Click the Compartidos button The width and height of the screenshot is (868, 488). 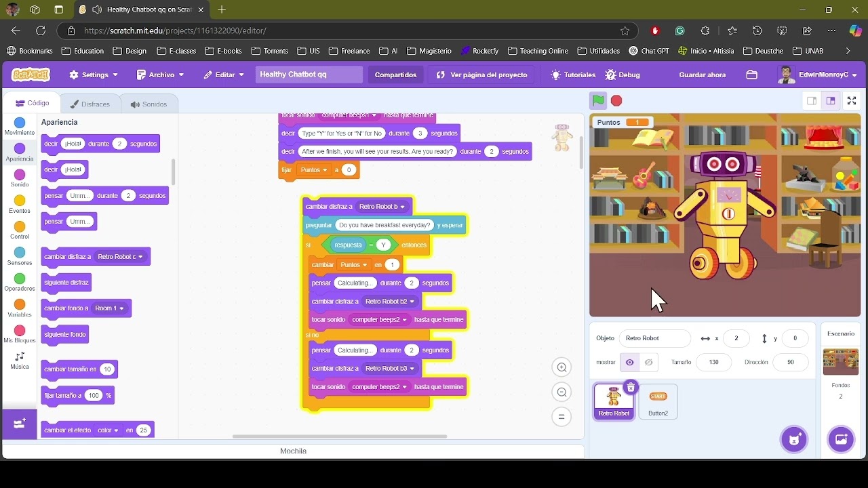click(396, 75)
